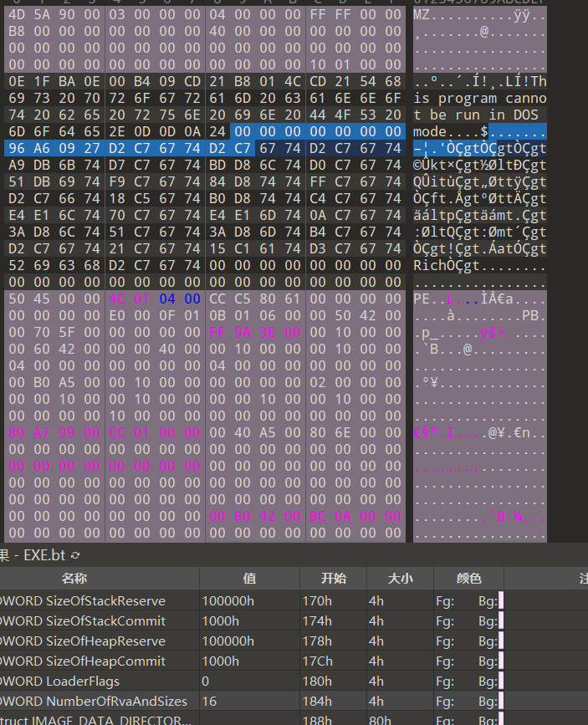
Task: Click ASCII text 't be run in DOS'
Action: [476, 115]
